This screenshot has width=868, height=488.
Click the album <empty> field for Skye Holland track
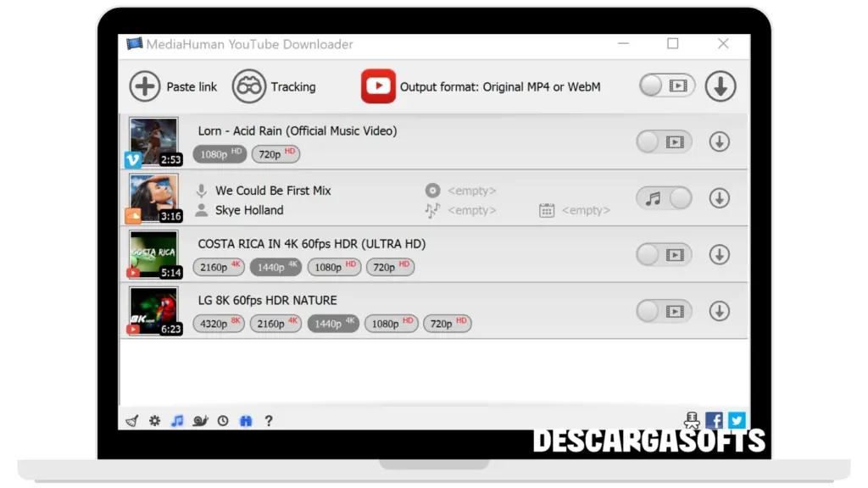[471, 191]
